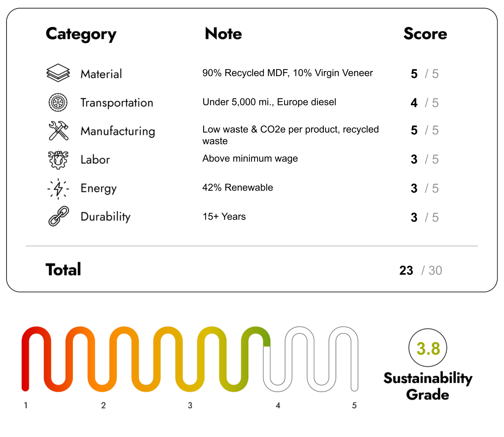The height and width of the screenshot is (437, 504).
Task: Click the 3.8 grade circle badge
Action: point(428,348)
